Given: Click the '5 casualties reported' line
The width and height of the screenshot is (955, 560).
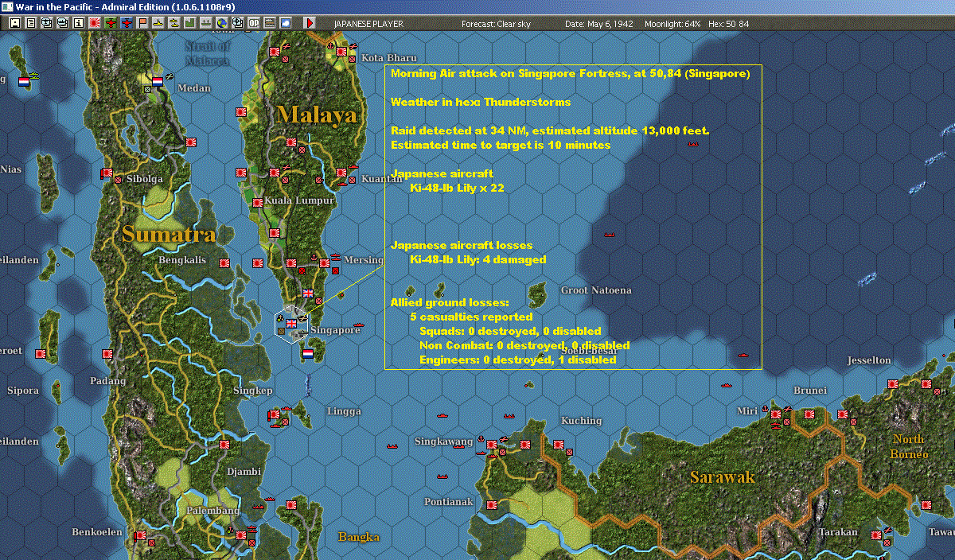Looking at the screenshot, I should (x=471, y=317).
